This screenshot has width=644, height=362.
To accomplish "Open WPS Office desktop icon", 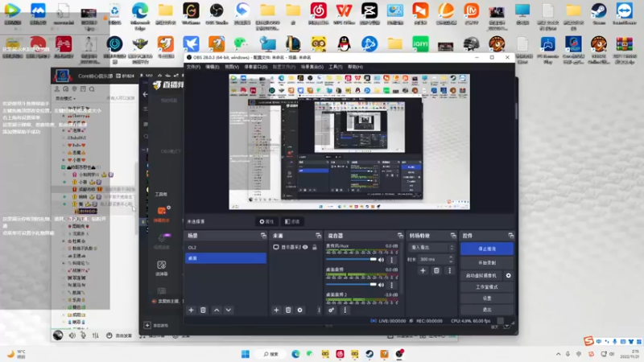I will coord(344,14).
